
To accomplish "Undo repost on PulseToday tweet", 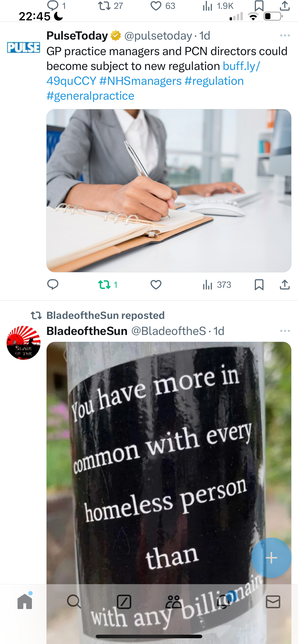I will [108, 284].
